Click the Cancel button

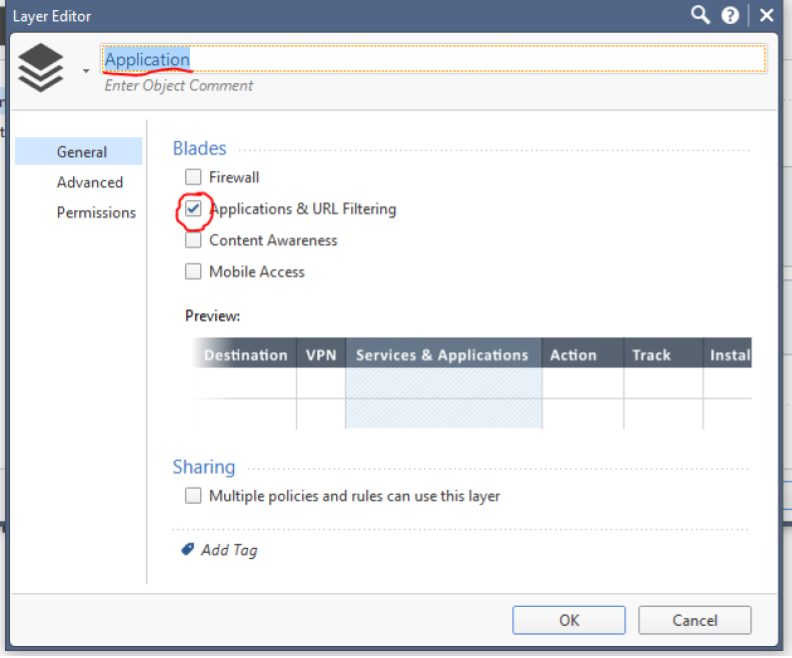(695, 620)
